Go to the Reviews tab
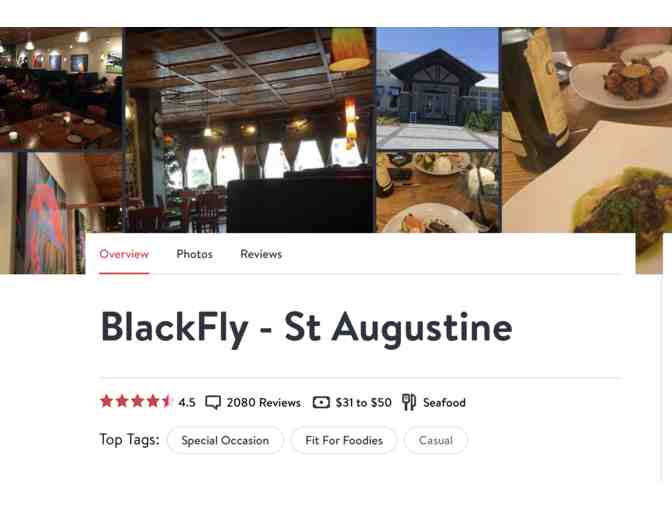Viewport: 672px width, 510px height. pos(261,254)
